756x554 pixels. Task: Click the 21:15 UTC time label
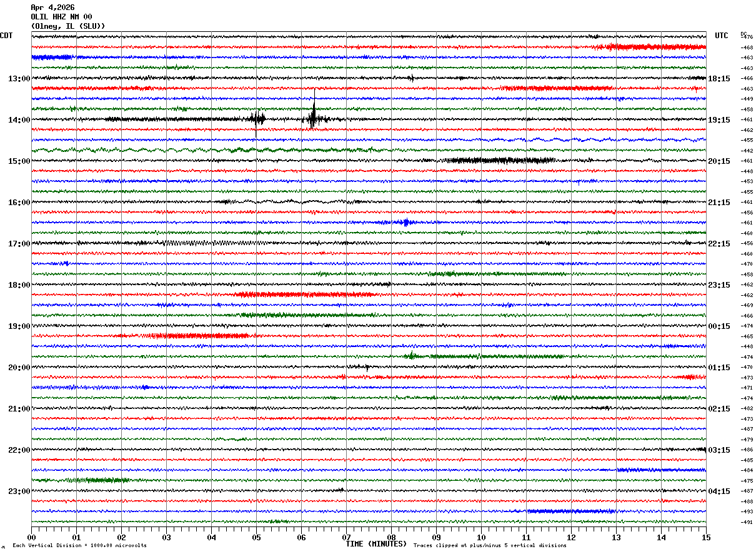click(x=719, y=203)
